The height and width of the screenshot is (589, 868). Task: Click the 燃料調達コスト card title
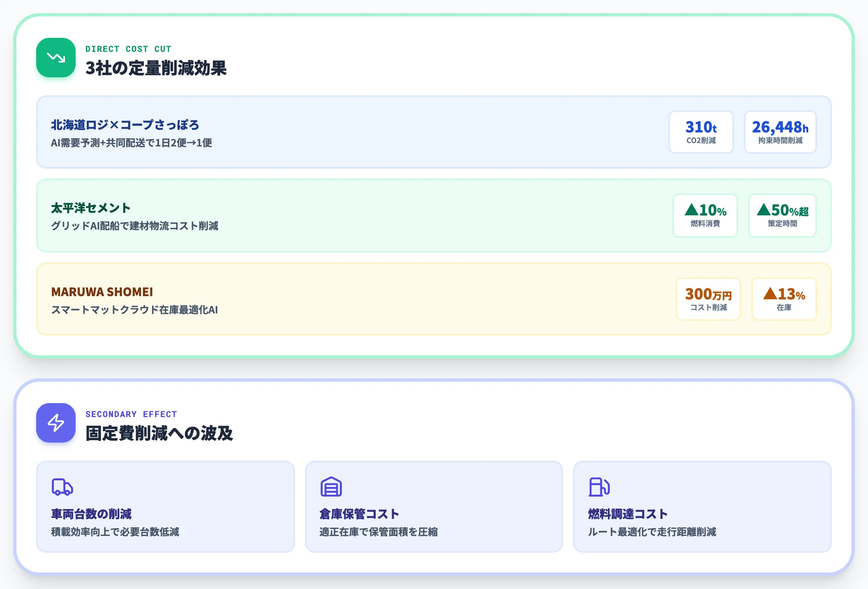click(x=628, y=514)
